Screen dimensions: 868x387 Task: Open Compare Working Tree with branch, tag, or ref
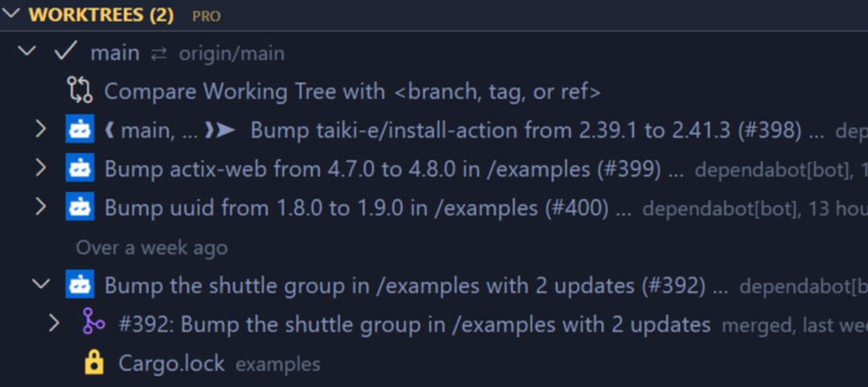coord(352,91)
